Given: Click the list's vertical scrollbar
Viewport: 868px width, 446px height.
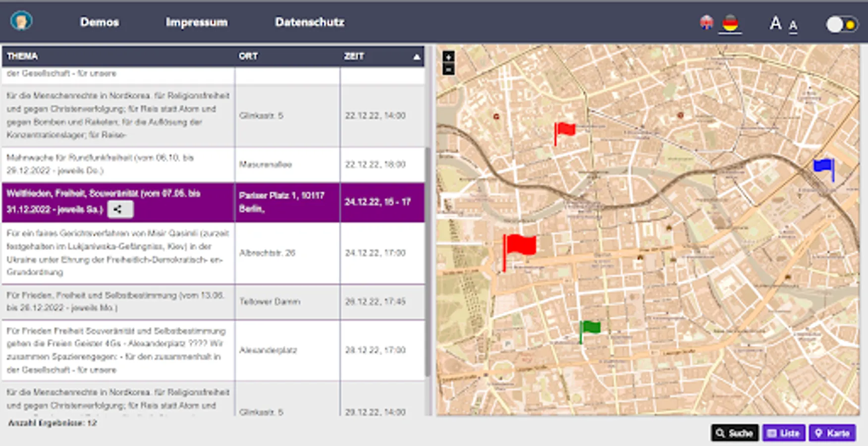Looking at the screenshot, I should click(x=428, y=262).
